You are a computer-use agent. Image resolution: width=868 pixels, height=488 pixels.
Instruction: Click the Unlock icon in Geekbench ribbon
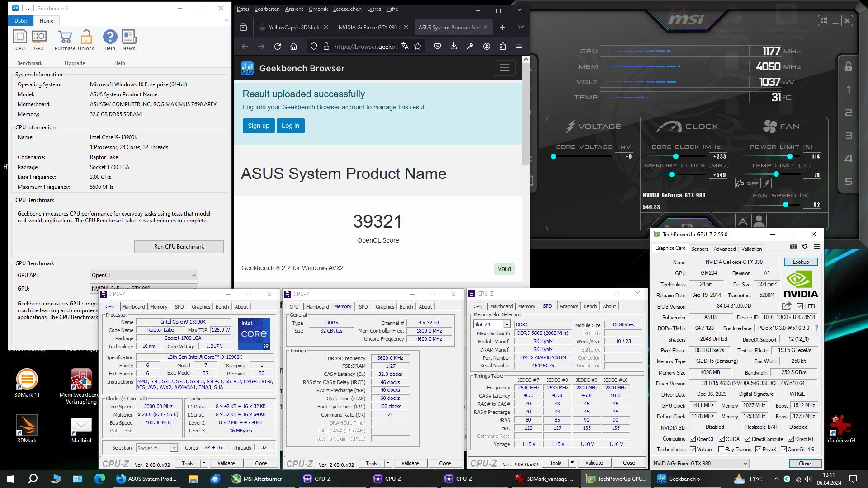pyautogui.click(x=86, y=40)
